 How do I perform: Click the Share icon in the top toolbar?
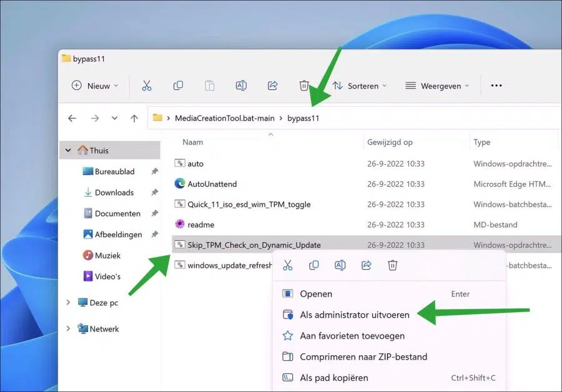pyautogui.click(x=273, y=86)
